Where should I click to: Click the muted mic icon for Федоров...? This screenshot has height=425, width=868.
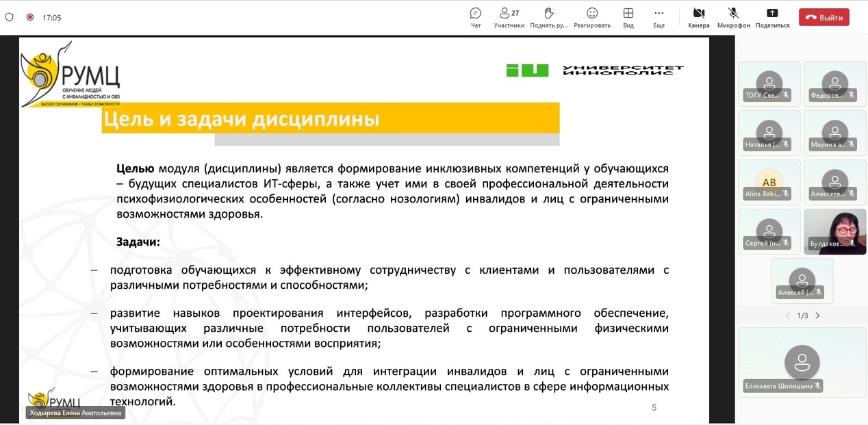pos(851,96)
